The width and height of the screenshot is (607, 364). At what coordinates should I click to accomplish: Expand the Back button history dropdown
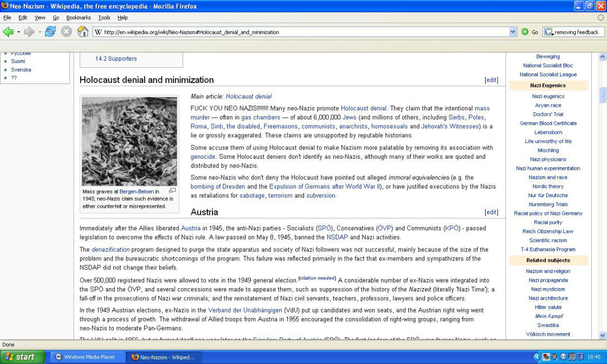(x=18, y=31)
